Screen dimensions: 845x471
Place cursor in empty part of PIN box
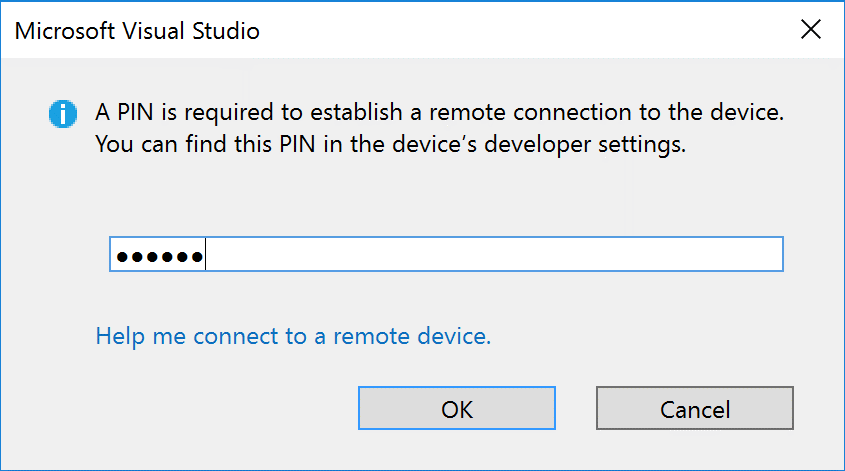[x=493, y=254]
